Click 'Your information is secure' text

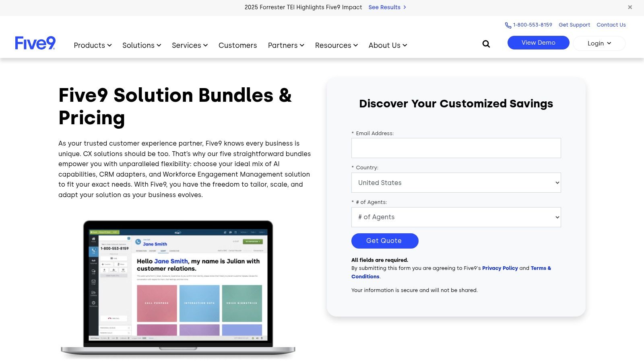[414, 290]
